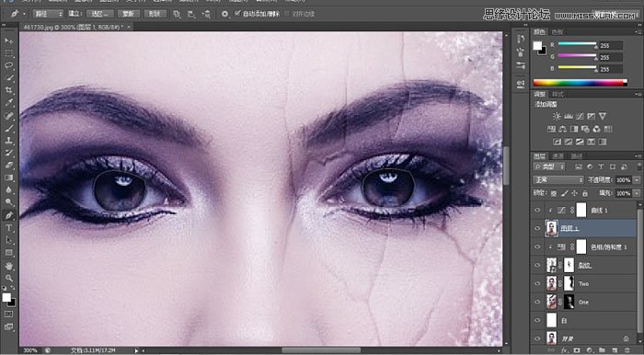Select the Zoom tool in toolbox
Image resolution: width=644 pixels, height=355 pixels.
8,279
